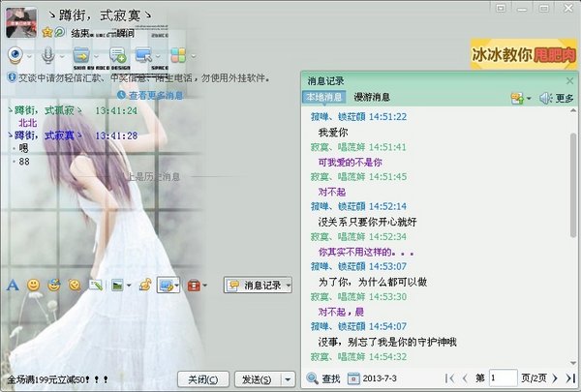The image size is (581, 392).
Task: Expand the remote desktop options arrow
Action: (158, 57)
